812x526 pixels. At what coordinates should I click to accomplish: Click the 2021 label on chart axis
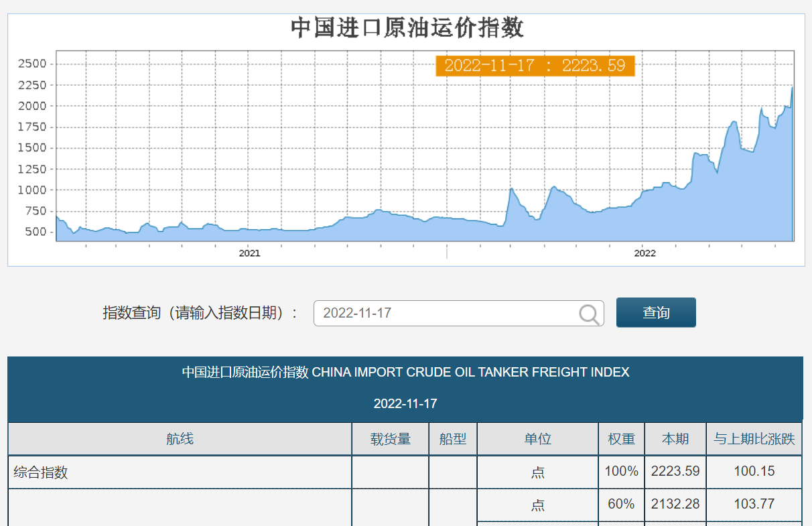pyautogui.click(x=249, y=253)
